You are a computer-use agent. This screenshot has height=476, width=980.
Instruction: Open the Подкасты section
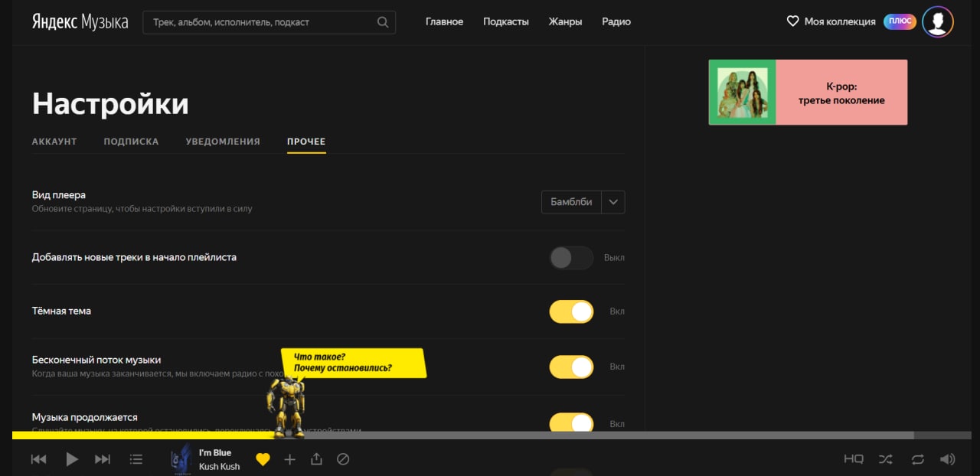(x=506, y=21)
